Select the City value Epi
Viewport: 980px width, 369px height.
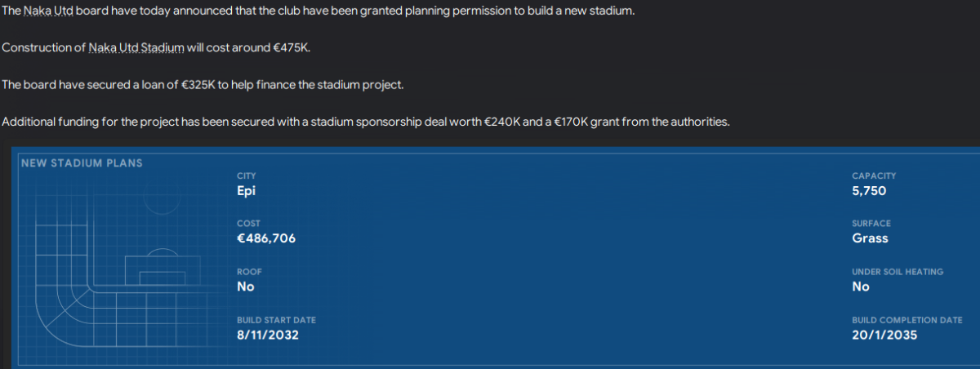(246, 191)
